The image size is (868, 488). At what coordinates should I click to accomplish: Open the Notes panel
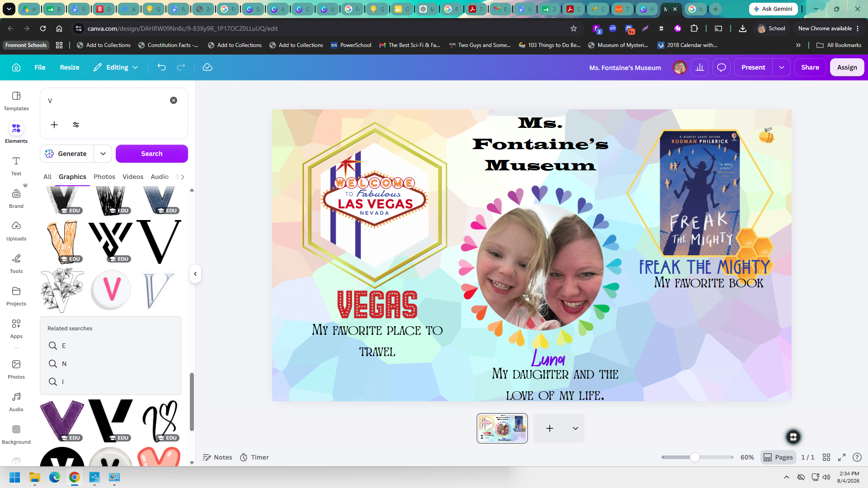217,457
